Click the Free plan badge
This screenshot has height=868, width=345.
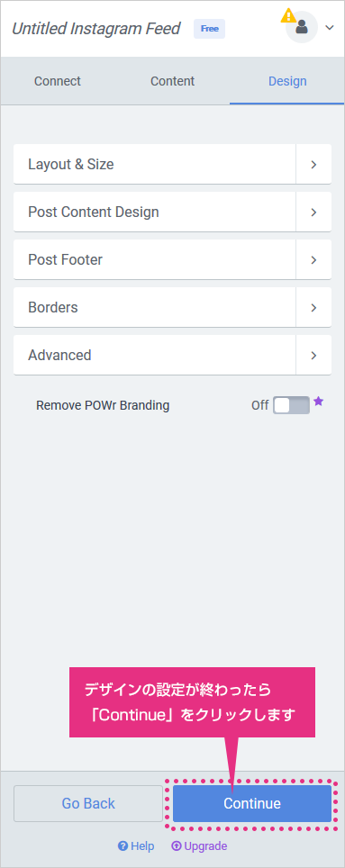point(209,29)
